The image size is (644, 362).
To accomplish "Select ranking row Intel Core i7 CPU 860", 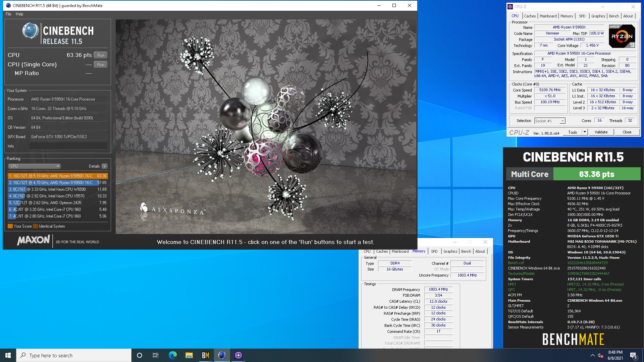I will (58, 216).
